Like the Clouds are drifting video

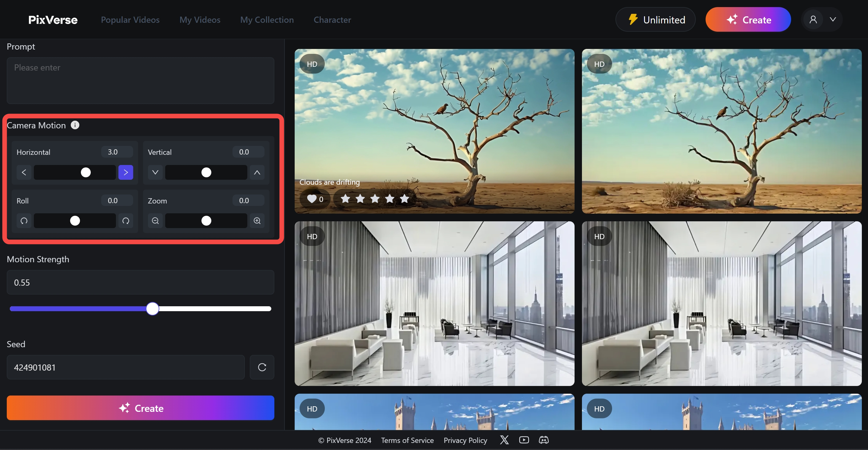[312, 199]
